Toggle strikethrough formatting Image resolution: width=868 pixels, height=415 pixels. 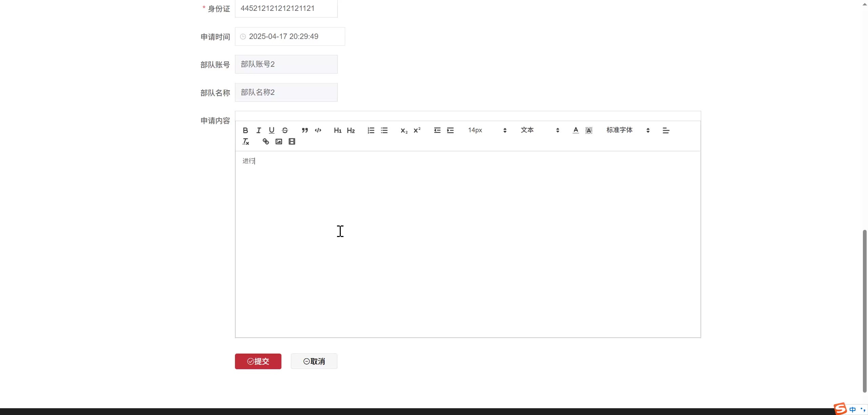click(285, 130)
